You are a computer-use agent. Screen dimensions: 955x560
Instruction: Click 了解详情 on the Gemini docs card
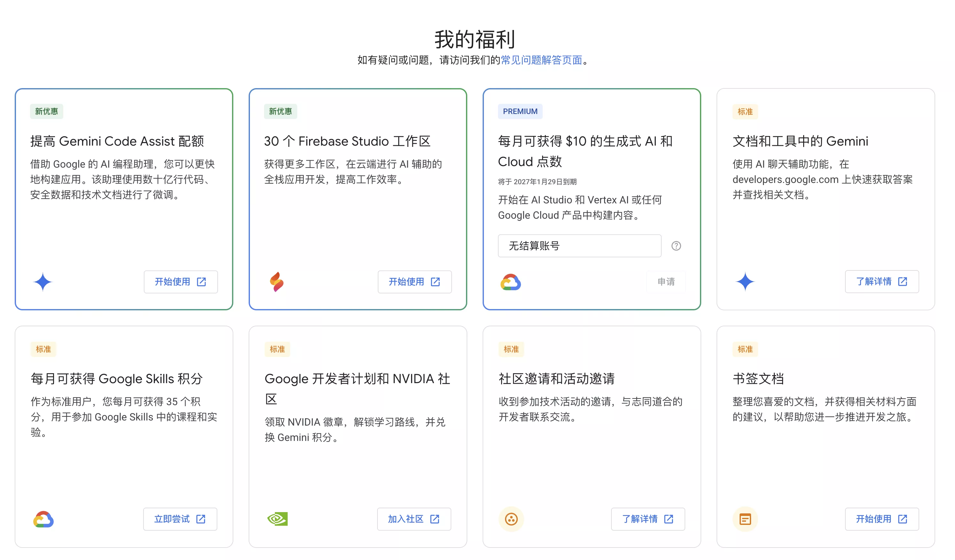881,281
